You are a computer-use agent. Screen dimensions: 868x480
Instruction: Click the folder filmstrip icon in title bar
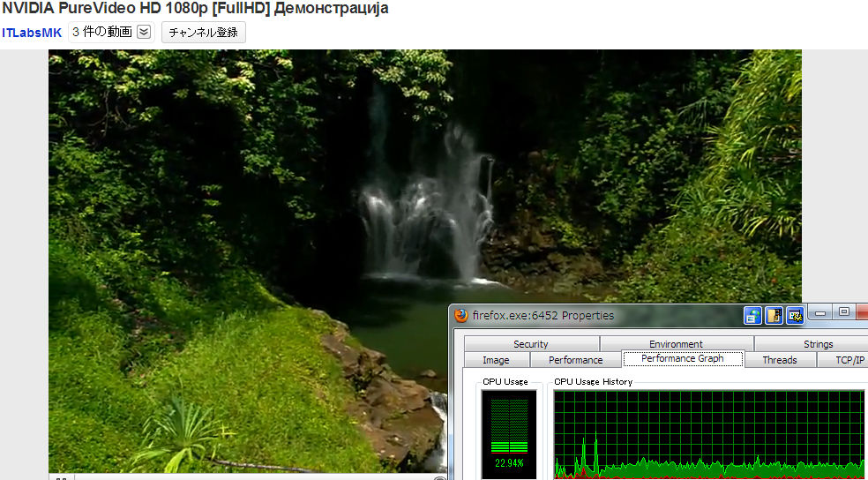tap(774, 316)
